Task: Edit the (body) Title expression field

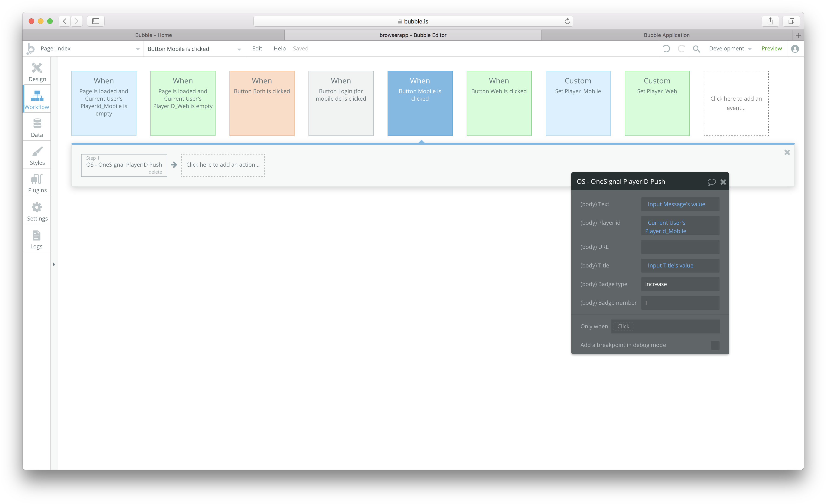Action: click(680, 265)
